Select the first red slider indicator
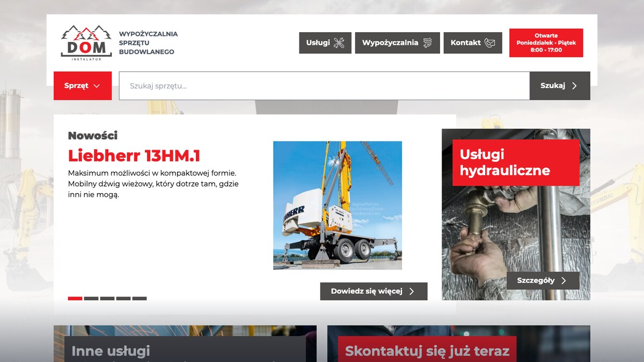The height and width of the screenshot is (362, 644). pyautogui.click(x=75, y=299)
